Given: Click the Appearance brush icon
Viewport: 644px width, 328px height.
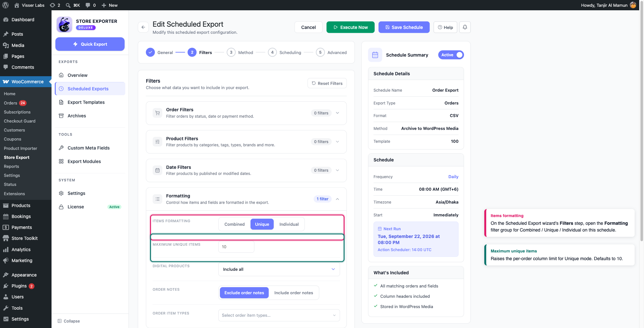Looking at the screenshot, I should click(6, 275).
